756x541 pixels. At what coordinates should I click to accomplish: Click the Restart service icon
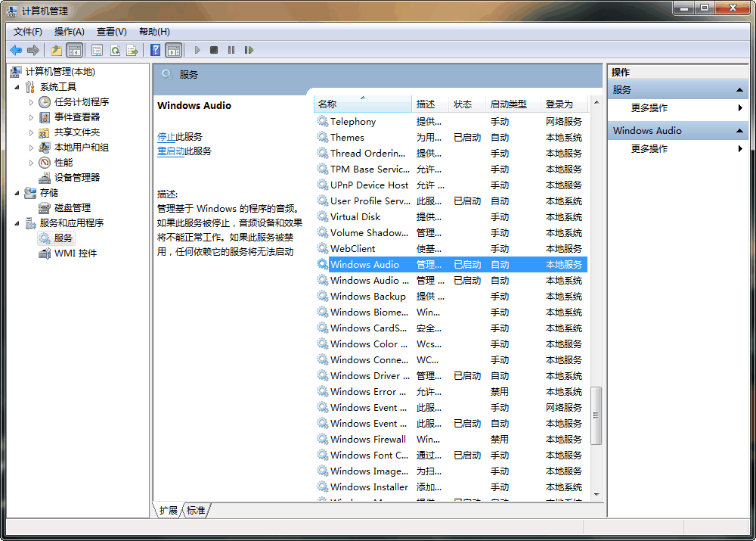tap(249, 50)
